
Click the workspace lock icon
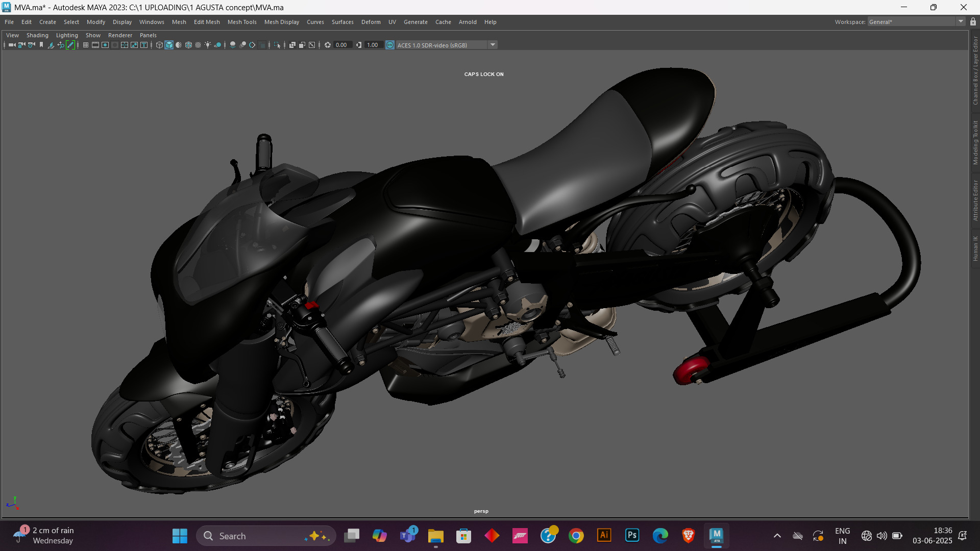coord(973,21)
